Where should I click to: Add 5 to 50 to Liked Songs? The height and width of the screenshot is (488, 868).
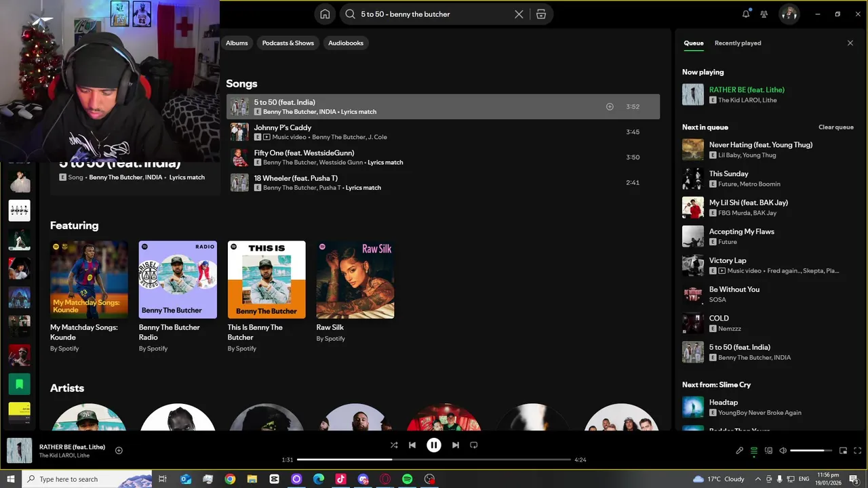tap(610, 106)
